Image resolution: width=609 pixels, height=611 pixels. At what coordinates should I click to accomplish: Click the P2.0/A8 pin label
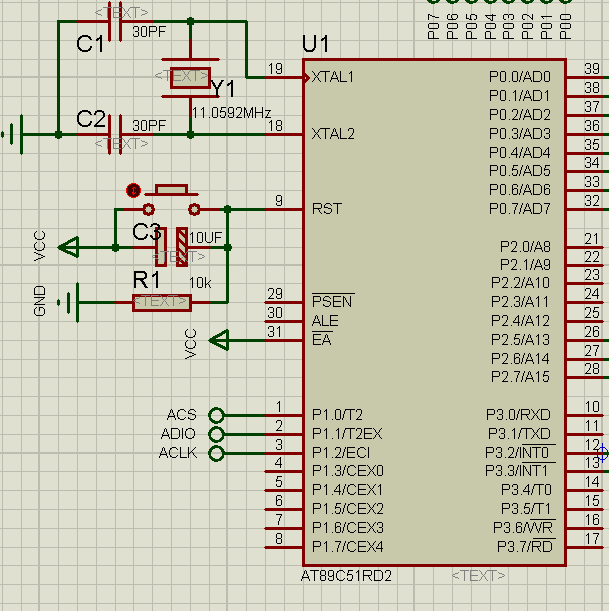click(525, 247)
